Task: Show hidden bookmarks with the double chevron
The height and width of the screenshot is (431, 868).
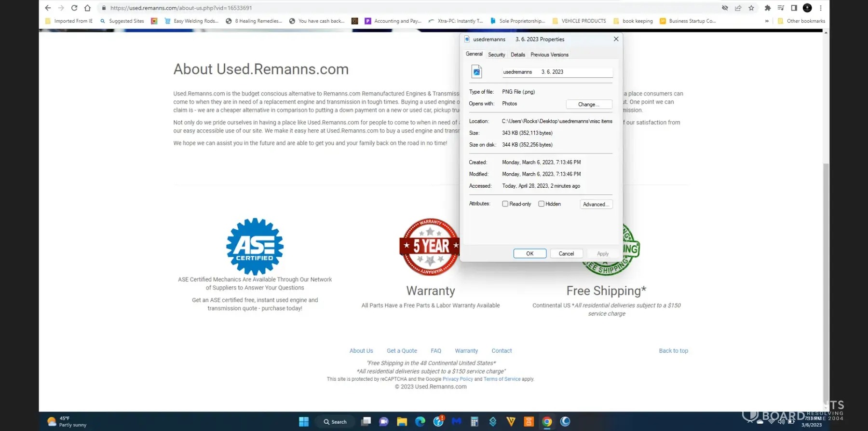Action: [x=767, y=21]
